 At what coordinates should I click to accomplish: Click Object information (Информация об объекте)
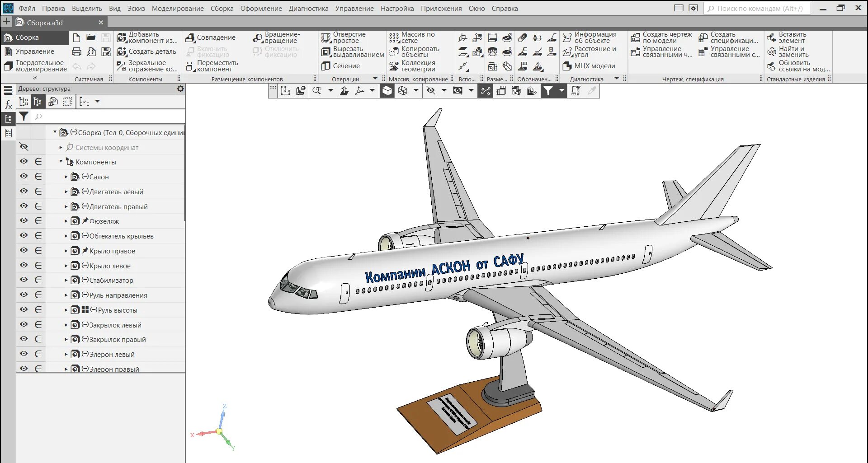click(590, 37)
